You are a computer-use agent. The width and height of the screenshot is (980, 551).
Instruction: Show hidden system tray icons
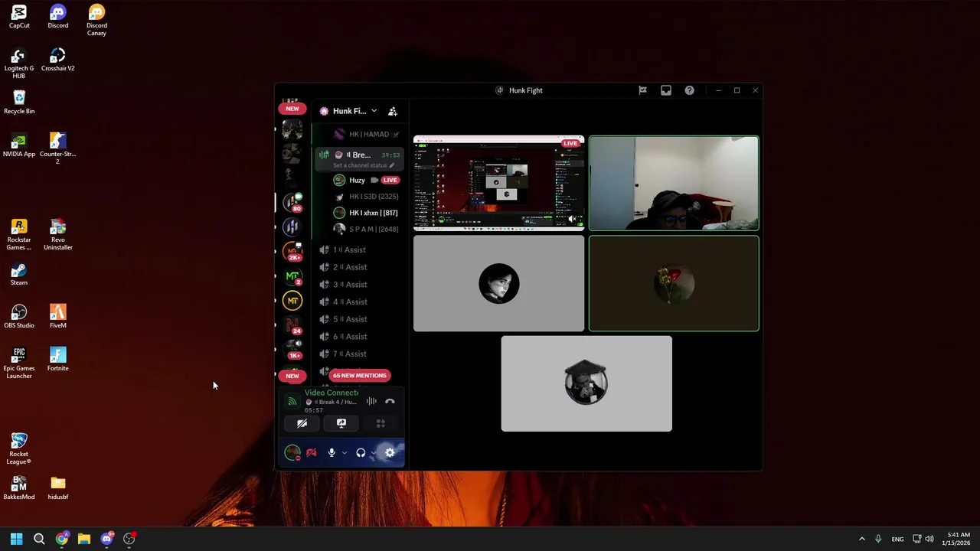point(861,539)
